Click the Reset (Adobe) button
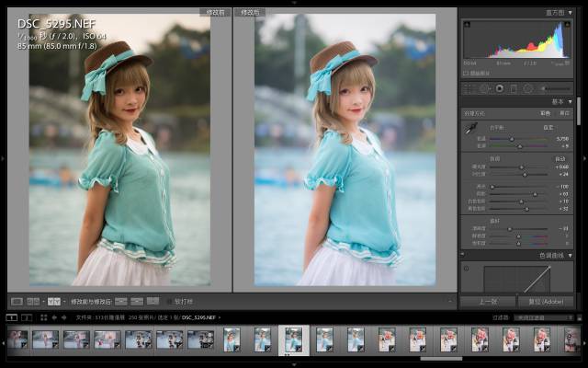The image size is (588, 368). pyautogui.click(x=546, y=302)
